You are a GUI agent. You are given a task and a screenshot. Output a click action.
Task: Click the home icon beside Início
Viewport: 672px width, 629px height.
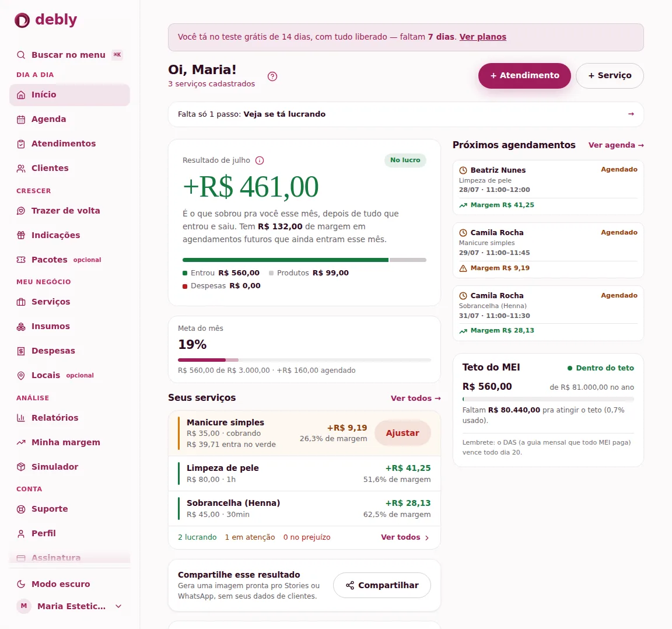point(20,95)
